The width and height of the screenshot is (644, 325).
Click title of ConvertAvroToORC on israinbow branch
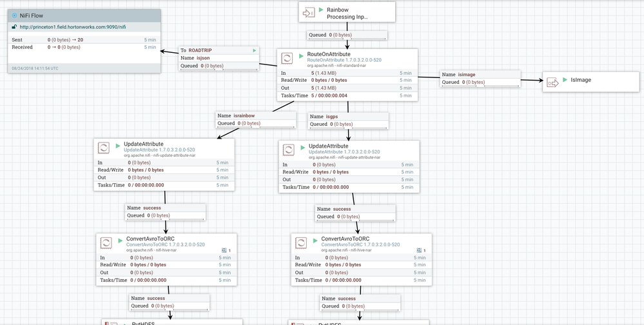pos(150,239)
